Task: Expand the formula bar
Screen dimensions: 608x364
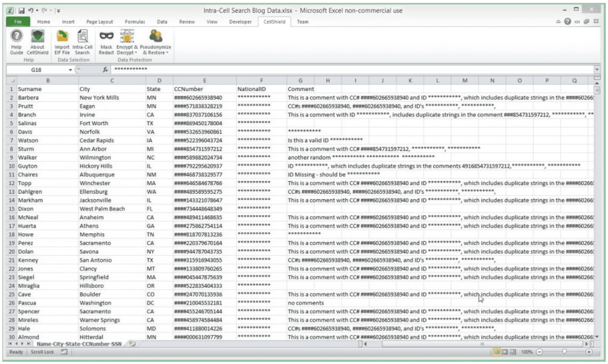Action: pos(597,69)
